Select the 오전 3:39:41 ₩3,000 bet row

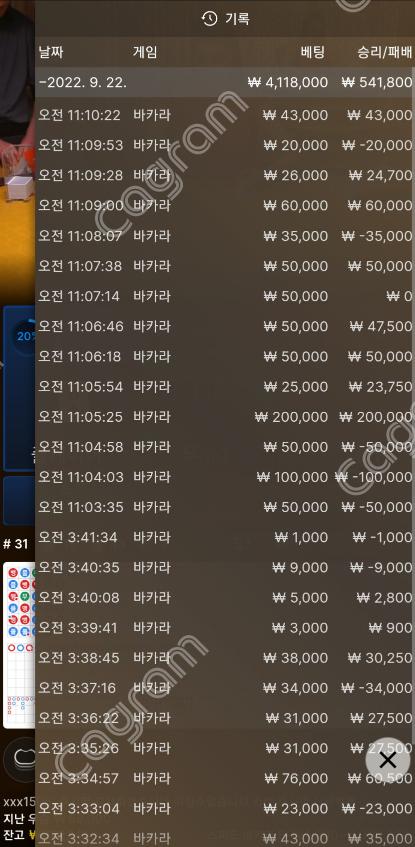coord(225,628)
